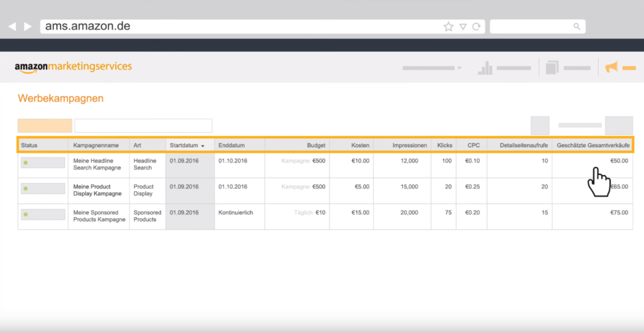Click the reload icon in address bar
Screen dimensions: 644x333
pos(477,26)
